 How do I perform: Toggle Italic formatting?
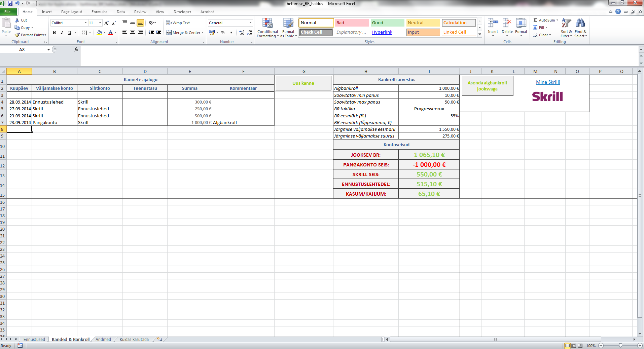tap(62, 33)
